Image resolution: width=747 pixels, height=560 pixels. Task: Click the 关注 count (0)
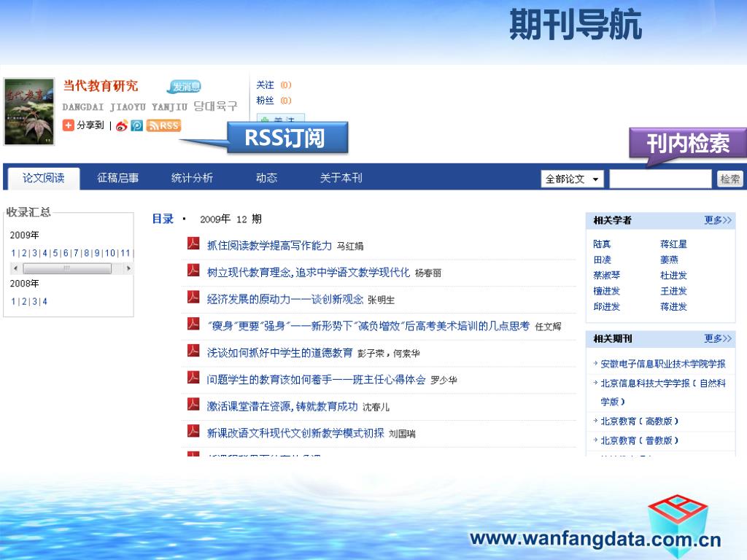[285, 85]
